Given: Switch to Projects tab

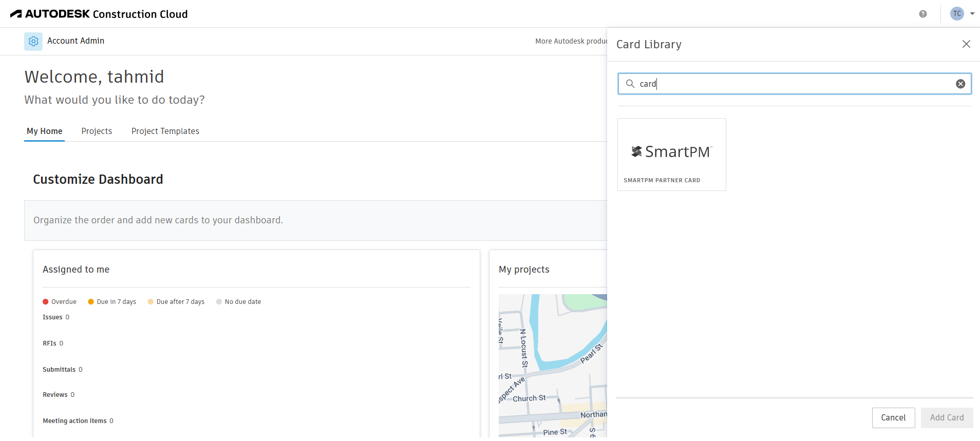Looking at the screenshot, I should tap(97, 131).
